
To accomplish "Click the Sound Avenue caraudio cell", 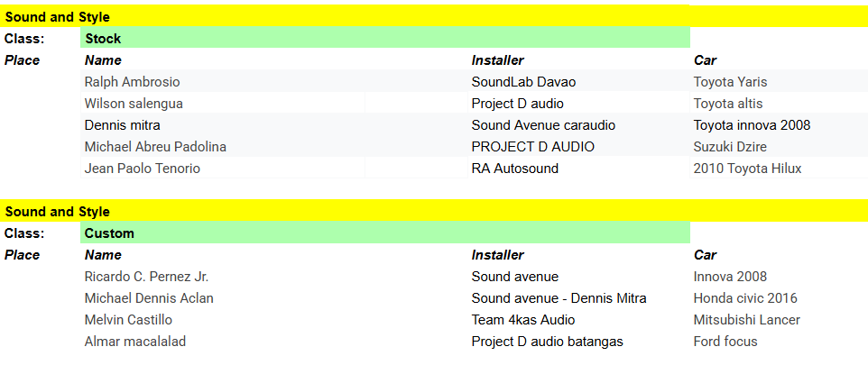I will tap(543, 125).
